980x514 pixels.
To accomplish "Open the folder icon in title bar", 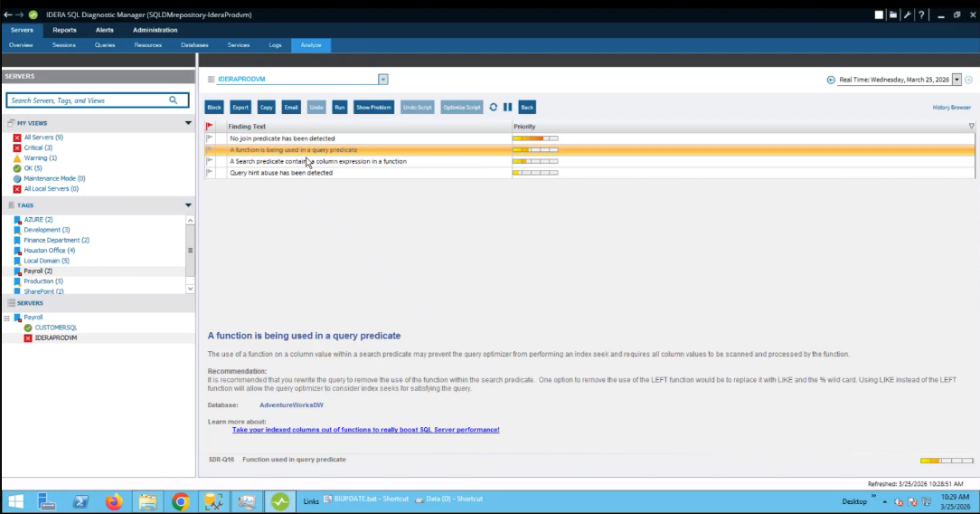I will click(893, 14).
